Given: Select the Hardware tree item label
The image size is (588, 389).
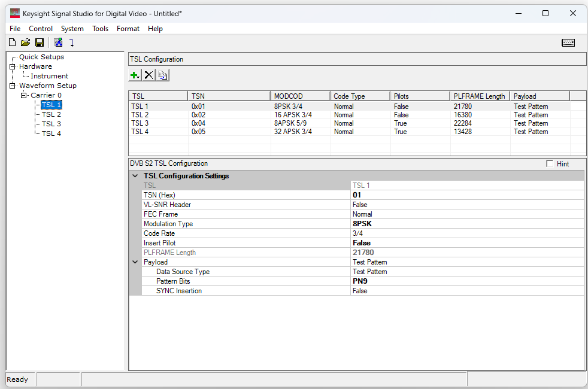Looking at the screenshot, I should tap(35, 66).
